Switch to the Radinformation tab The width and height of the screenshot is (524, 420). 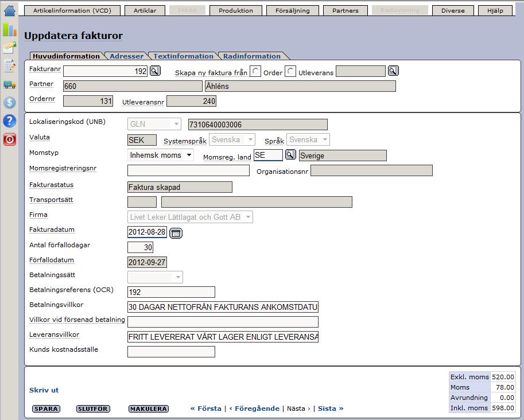(x=251, y=56)
